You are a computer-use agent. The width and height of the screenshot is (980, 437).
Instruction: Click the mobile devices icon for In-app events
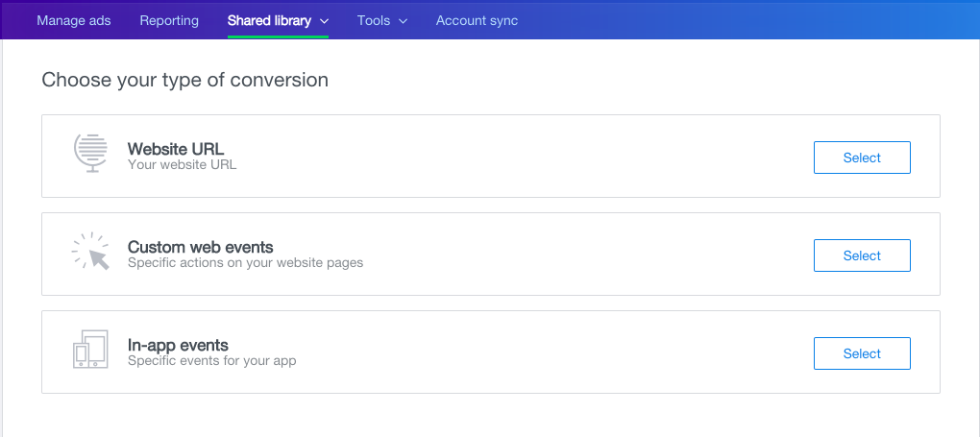point(90,349)
